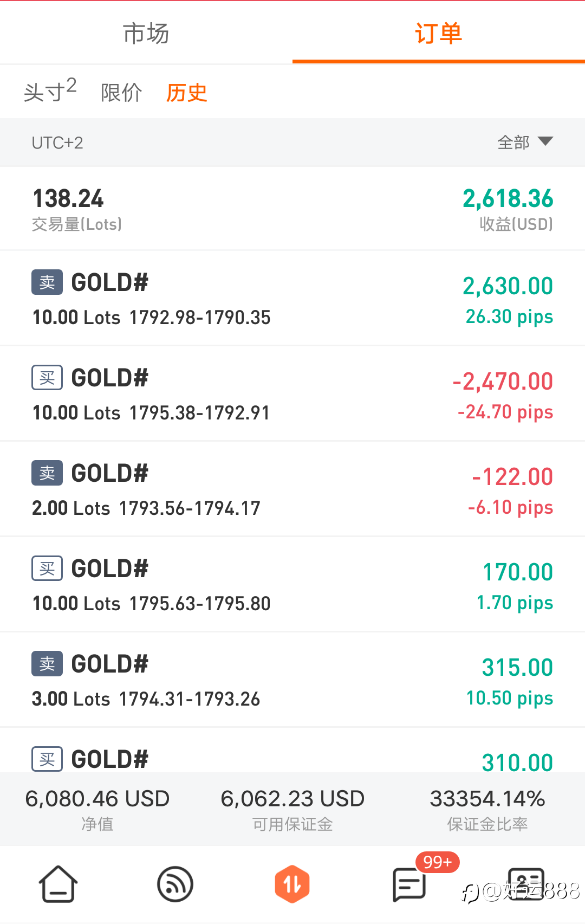This screenshot has width=585, height=924.
Task: Select the 历史 history sub-tab
Action: (186, 93)
